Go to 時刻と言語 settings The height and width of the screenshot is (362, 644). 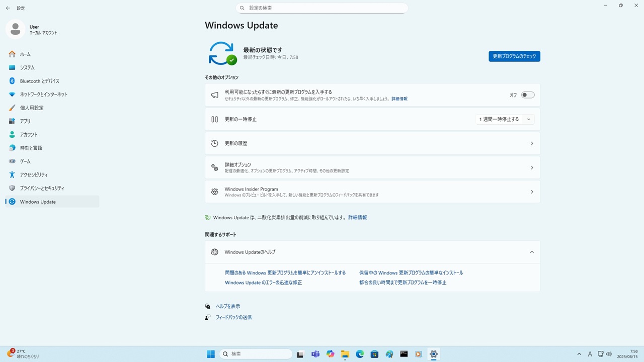[52, 148]
